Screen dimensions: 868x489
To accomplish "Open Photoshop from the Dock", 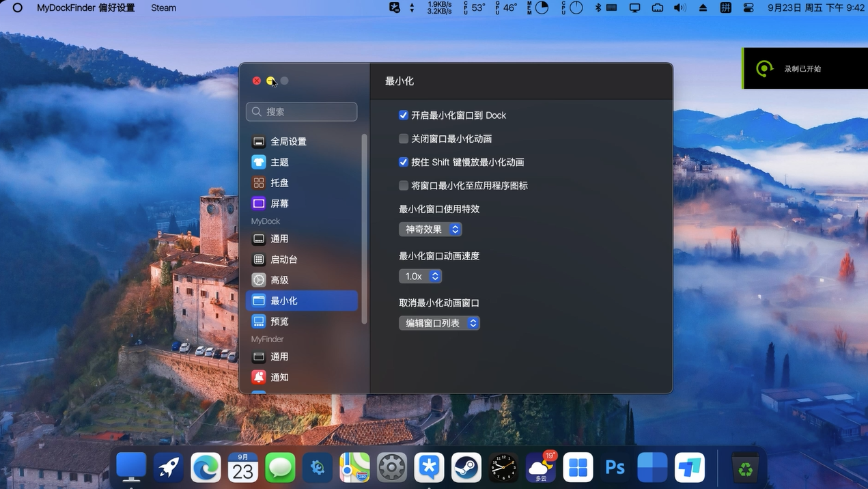I will click(x=615, y=468).
